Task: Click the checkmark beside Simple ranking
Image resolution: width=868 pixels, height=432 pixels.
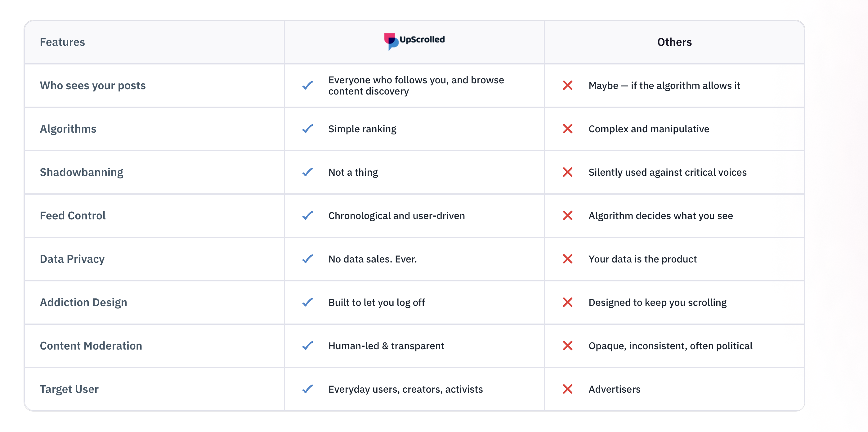Action: pos(308,129)
